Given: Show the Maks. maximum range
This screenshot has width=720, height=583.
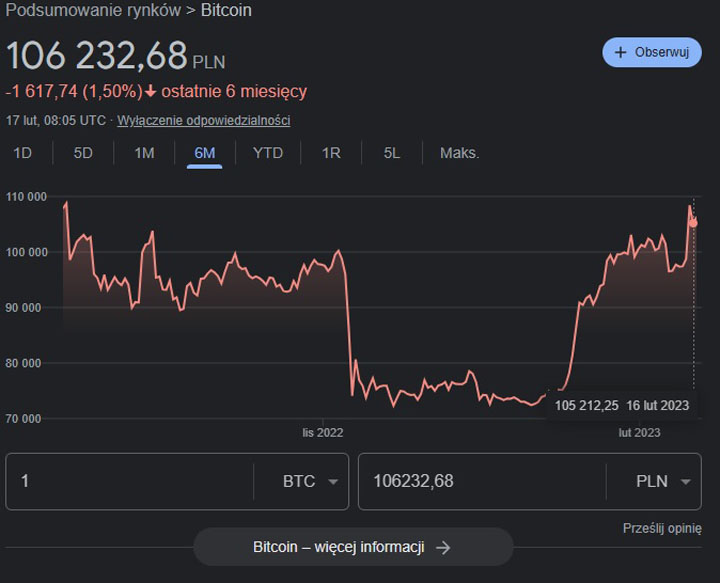Looking at the screenshot, I should pyautogui.click(x=460, y=153).
